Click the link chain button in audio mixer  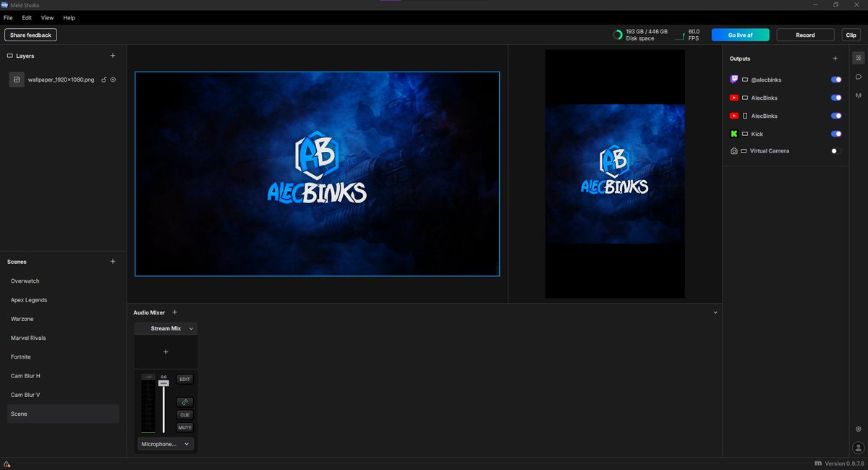pos(185,402)
